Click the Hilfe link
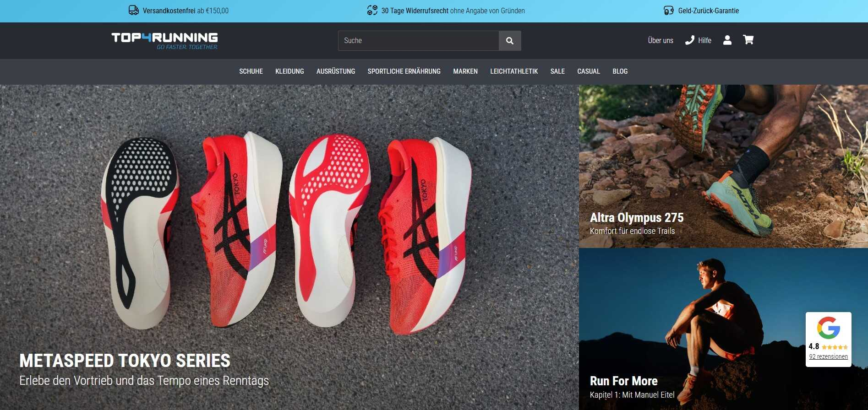Screen dimensions: 868x410 click(x=704, y=40)
